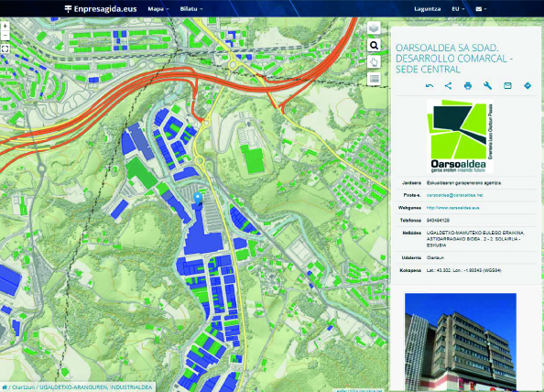Open the map search tool
Screen dimensions: 544x392
(374, 45)
